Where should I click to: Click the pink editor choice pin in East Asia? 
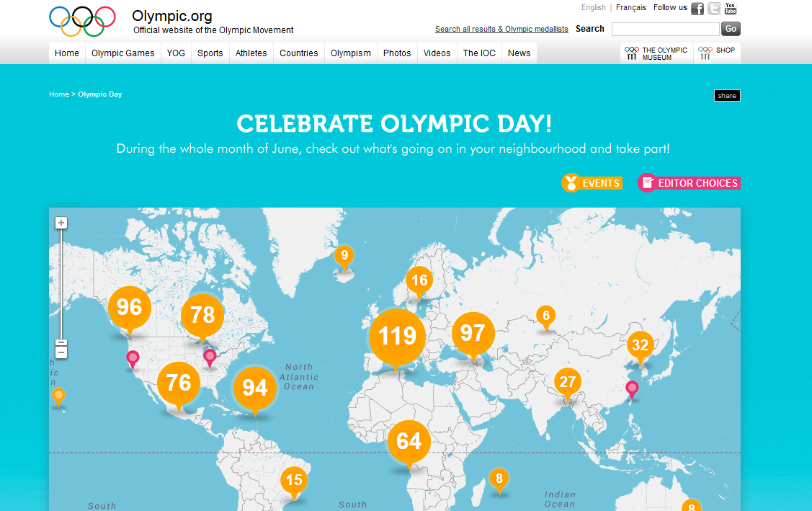tap(632, 388)
